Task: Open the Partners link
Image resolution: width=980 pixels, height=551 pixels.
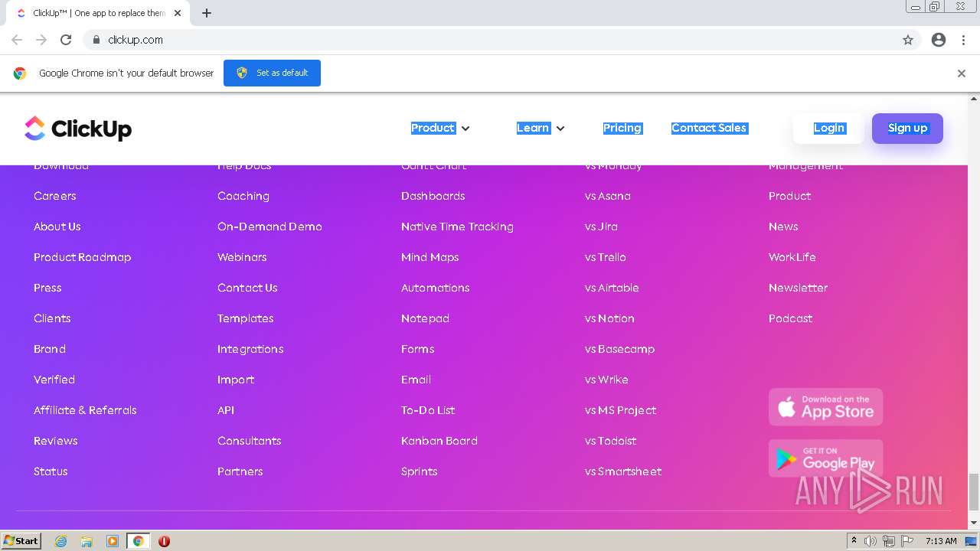Action: (x=240, y=471)
